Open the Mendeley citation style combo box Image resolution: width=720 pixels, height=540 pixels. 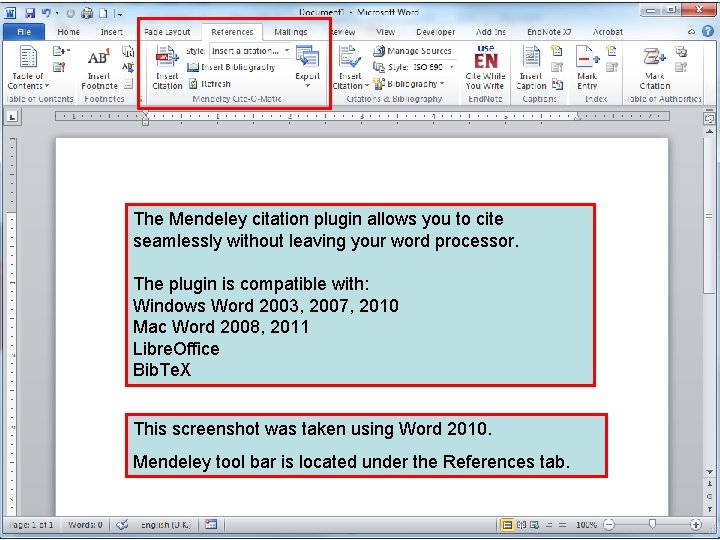[250, 51]
